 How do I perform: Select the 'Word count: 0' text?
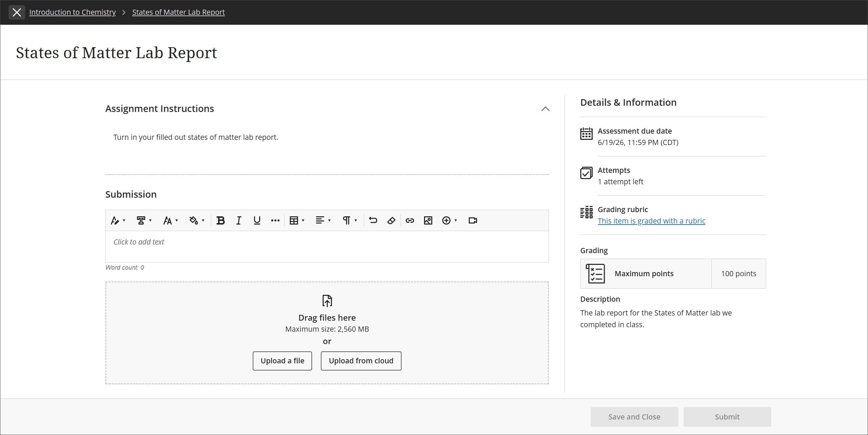click(125, 268)
